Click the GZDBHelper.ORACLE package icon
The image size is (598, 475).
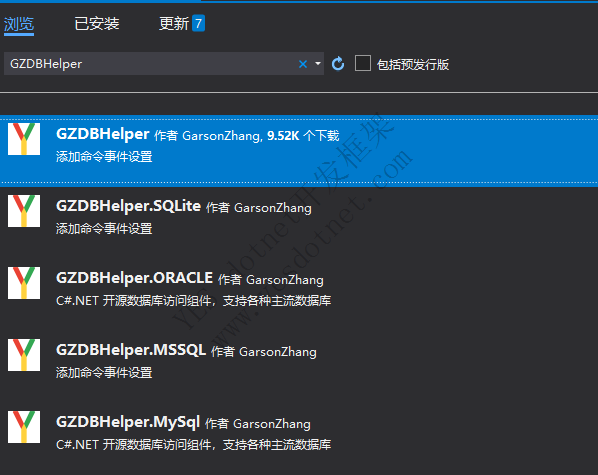point(24,283)
